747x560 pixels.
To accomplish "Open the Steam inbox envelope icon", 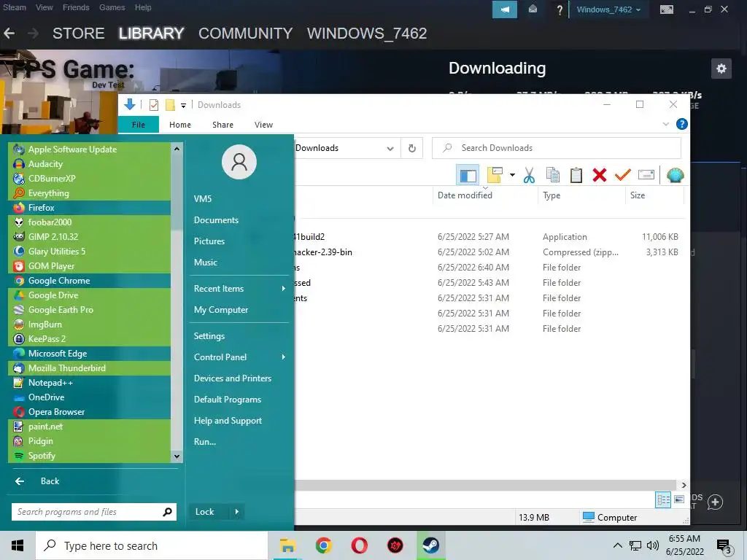I will (533, 9).
